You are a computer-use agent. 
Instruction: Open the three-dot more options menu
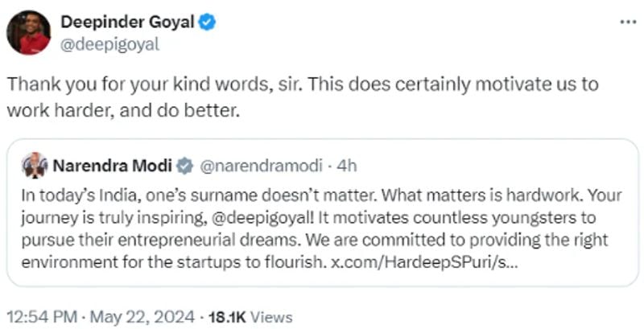click(x=628, y=23)
